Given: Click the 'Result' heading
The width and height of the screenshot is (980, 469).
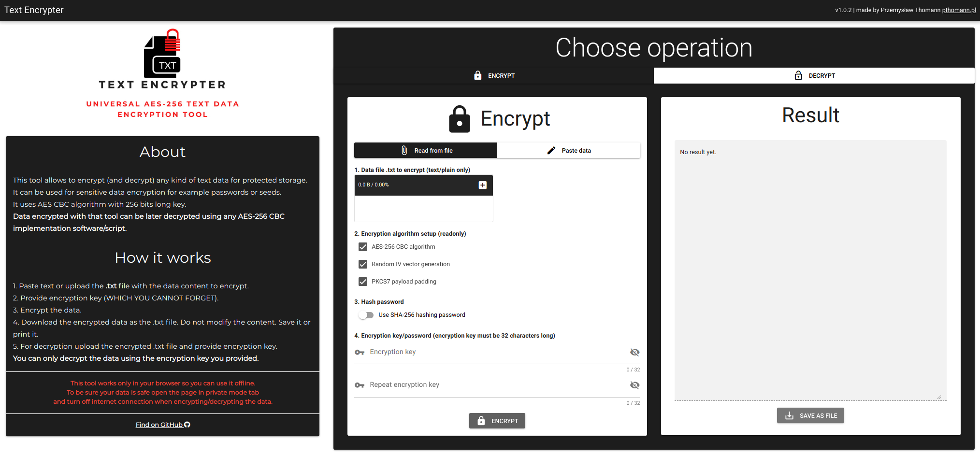Looking at the screenshot, I should pyautogui.click(x=810, y=115).
